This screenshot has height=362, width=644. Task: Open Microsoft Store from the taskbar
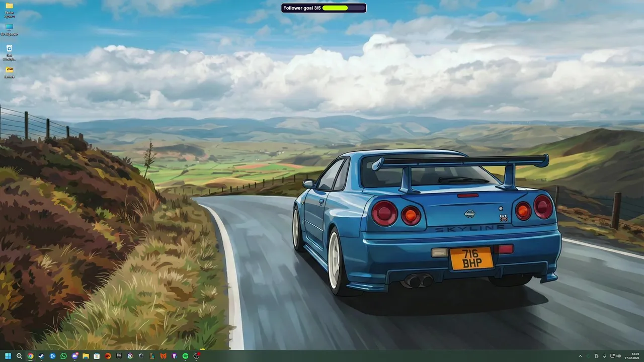(97, 356)
